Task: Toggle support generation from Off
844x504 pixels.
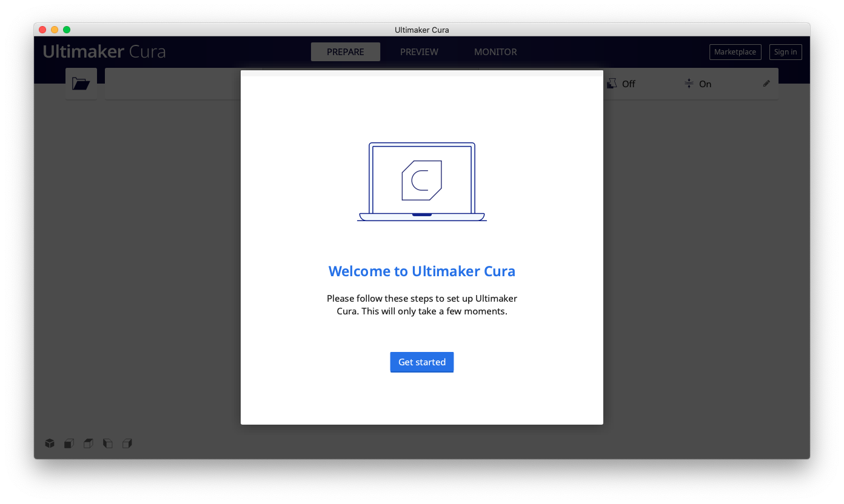Action: [x=628, y=84]
